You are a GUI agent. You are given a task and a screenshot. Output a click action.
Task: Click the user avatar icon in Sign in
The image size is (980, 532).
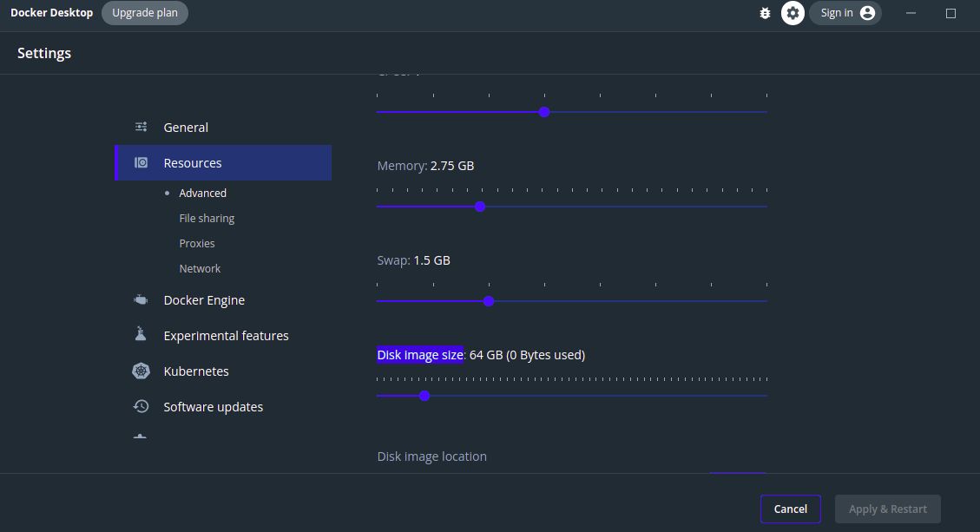(867, 13)
